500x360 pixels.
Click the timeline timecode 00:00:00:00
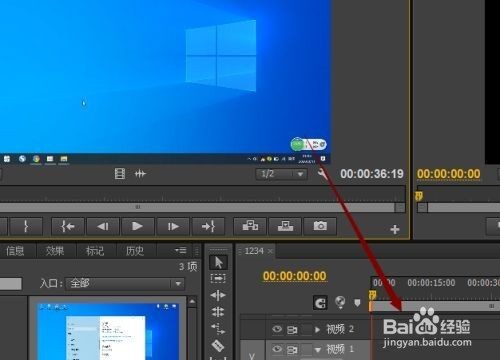(x=294, y=276)
